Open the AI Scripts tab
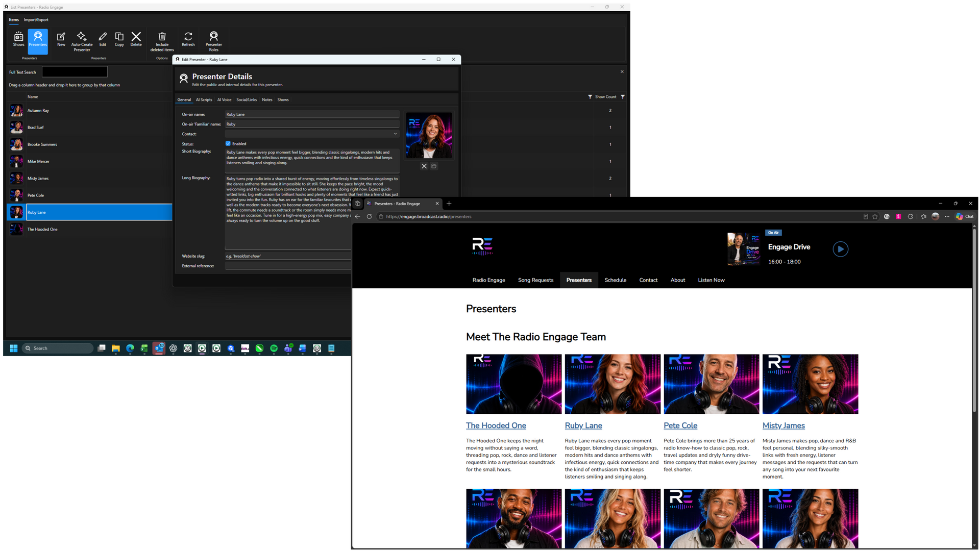Viewport: 980px width, 551px height. (x=204, y=100)
